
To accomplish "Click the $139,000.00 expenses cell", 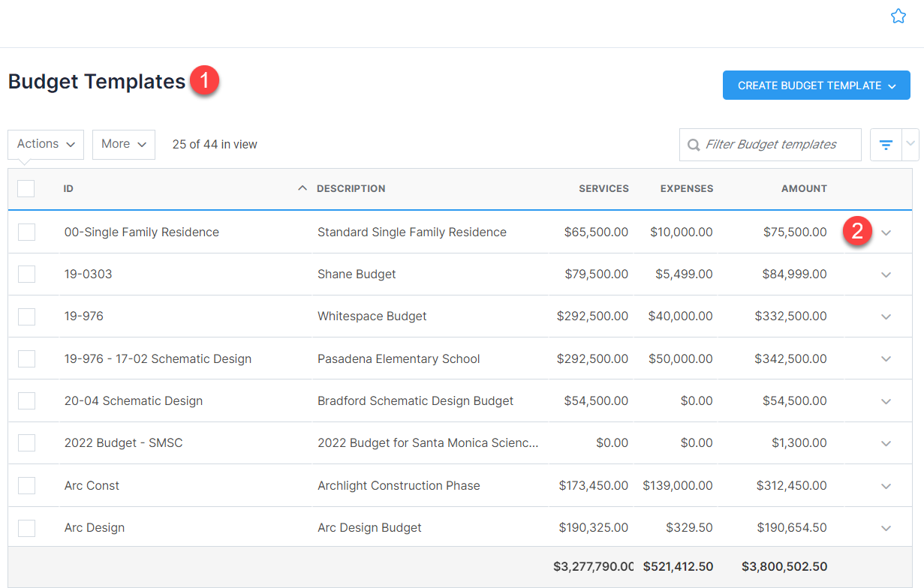I will 678,485.
